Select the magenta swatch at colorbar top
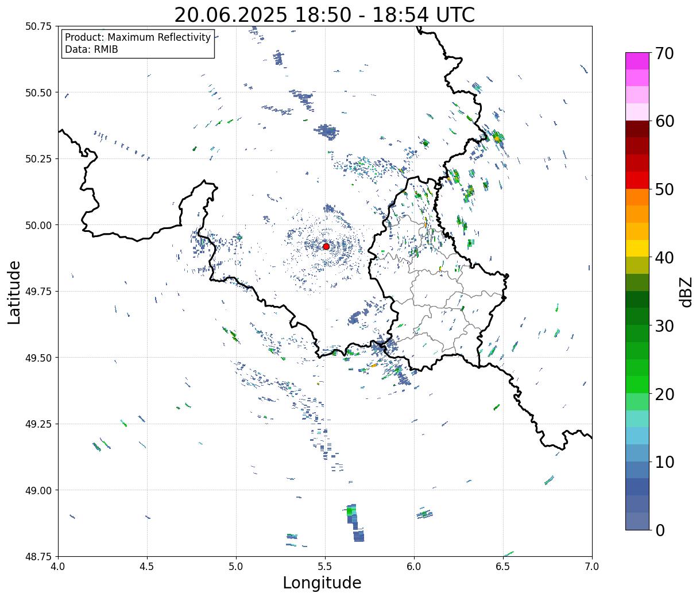The image size is (700, 597). 637,61
